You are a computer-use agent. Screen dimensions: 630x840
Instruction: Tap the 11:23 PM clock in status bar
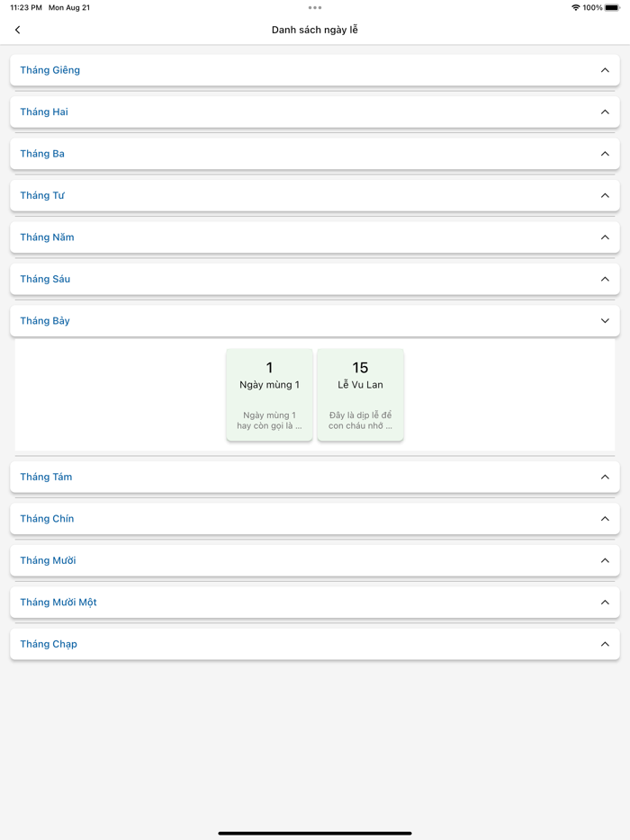26,7
